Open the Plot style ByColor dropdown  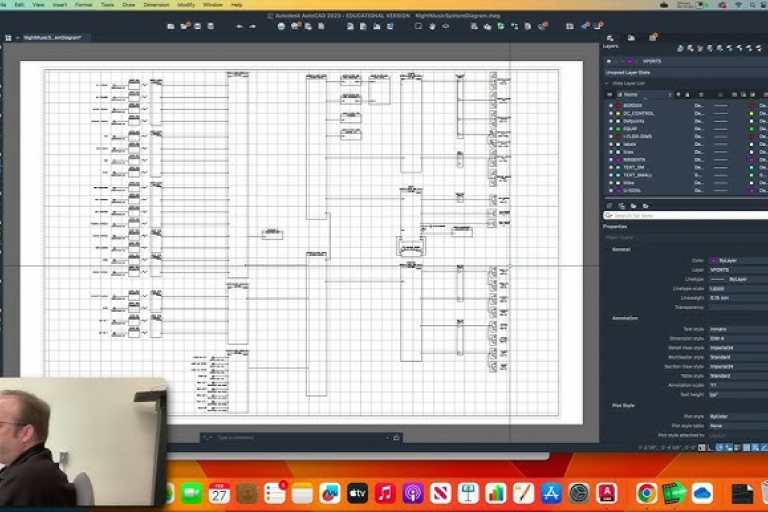(739, 416)
